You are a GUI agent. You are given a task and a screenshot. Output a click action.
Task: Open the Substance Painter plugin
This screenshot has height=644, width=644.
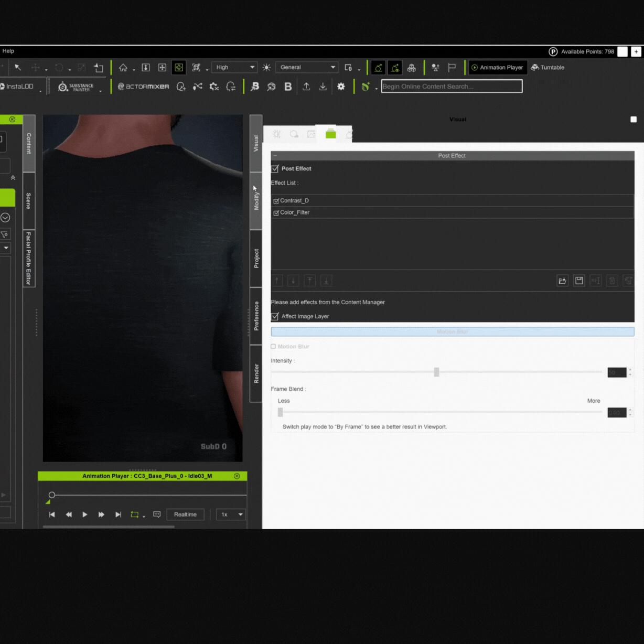click(77, 87)
